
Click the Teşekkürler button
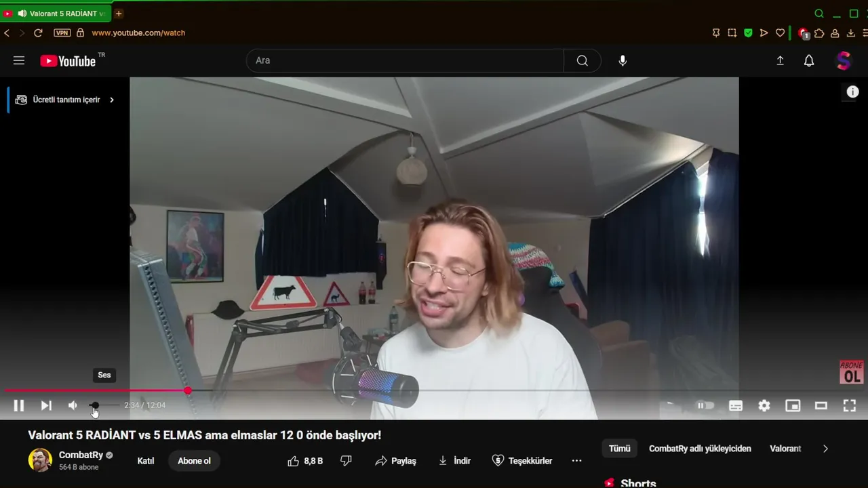pos(522,461)
